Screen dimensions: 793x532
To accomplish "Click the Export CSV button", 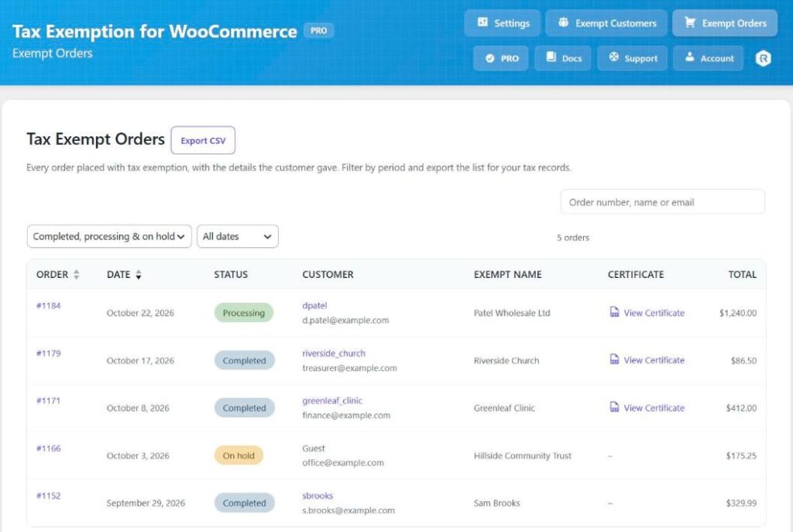I will [x=203, y=141].
